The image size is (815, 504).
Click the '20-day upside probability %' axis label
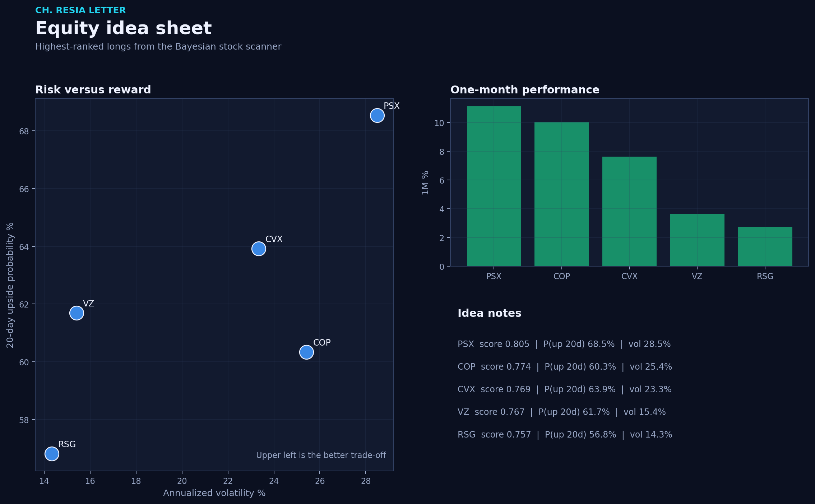10,285
